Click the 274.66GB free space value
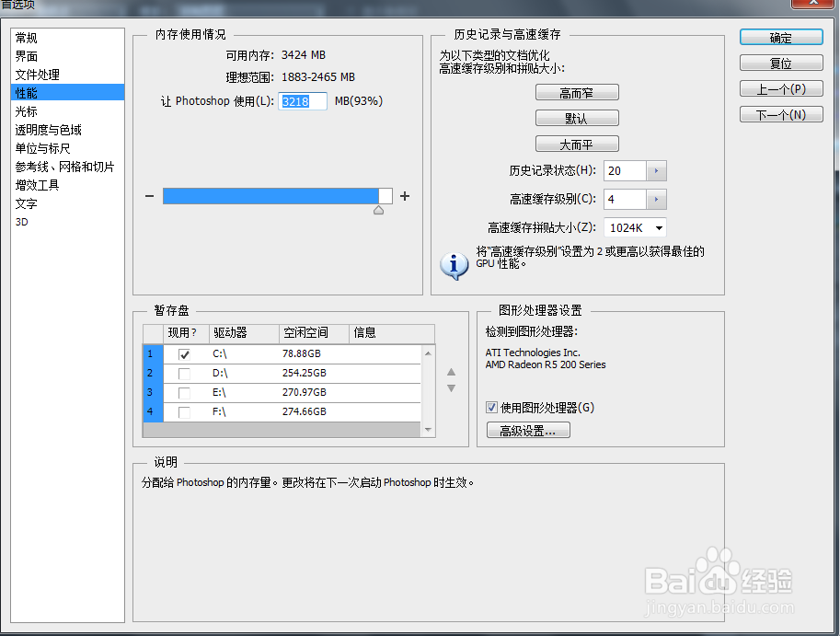The image size is (840, 636). [x=305, y=411]
